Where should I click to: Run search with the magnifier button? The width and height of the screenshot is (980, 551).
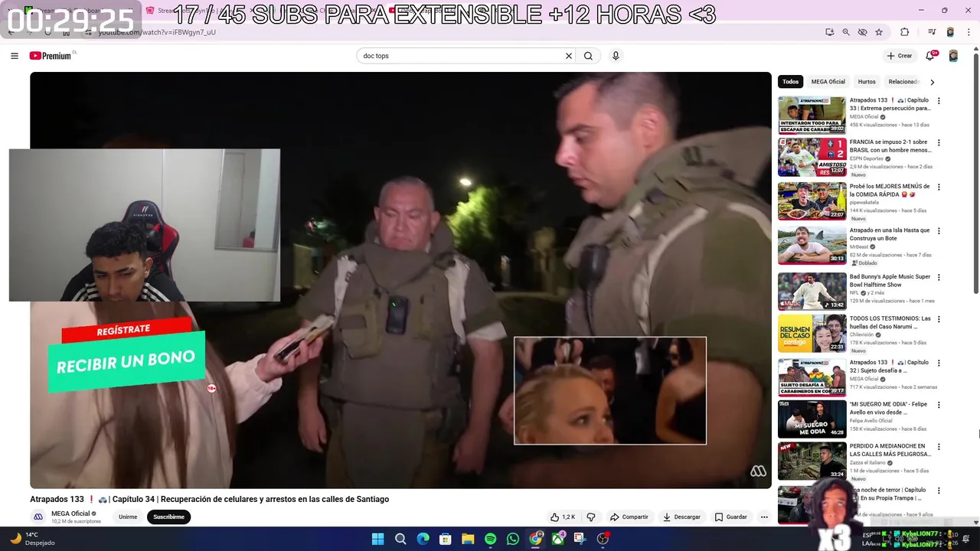coord(588,56)
